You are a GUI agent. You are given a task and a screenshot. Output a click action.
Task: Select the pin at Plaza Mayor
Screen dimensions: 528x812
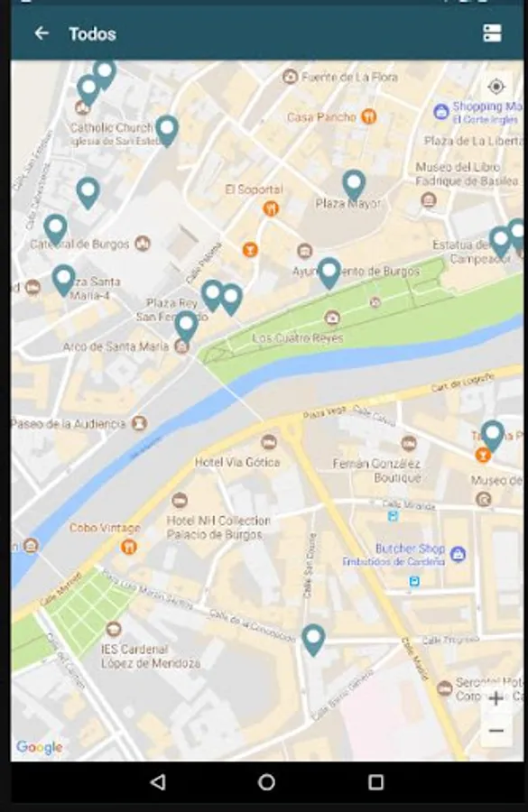click(x=354, y=185)
